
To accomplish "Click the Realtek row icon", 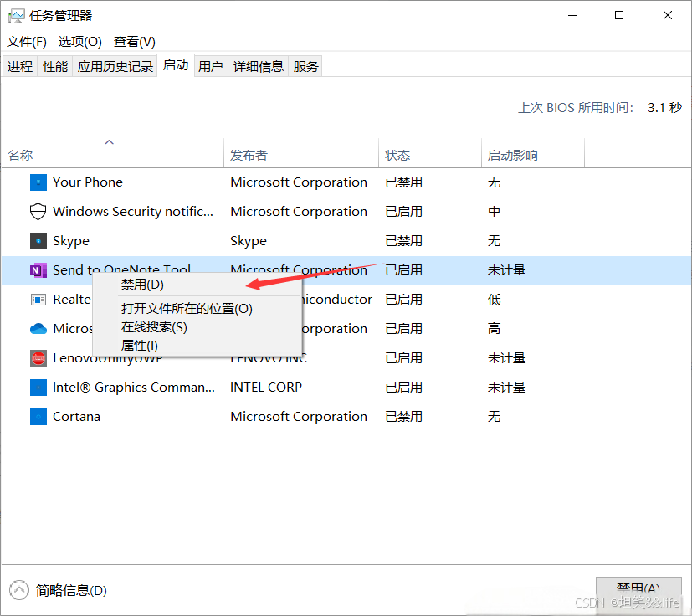I will click(38, 300).
